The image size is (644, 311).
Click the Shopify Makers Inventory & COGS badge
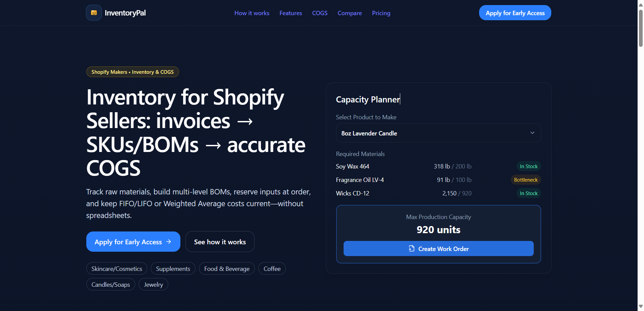click(133, 71)
